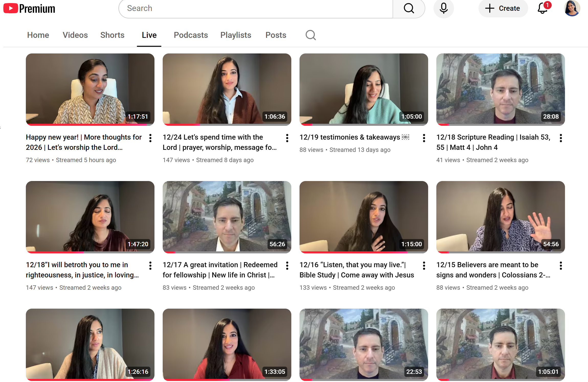Open the 28:08 Scripture Reading thumbnail
This screenshot has width=588, height=382.
tap(500, 89)
